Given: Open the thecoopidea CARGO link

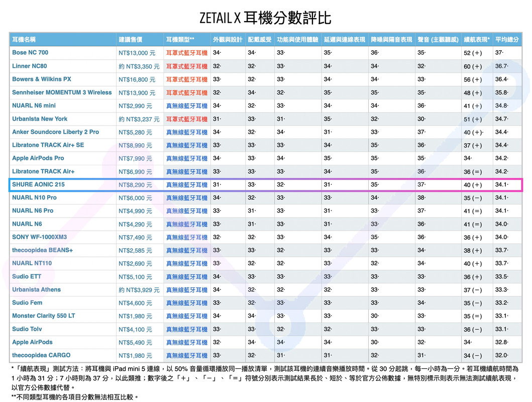Looking at the screenshot, I should tap(41, 355).
